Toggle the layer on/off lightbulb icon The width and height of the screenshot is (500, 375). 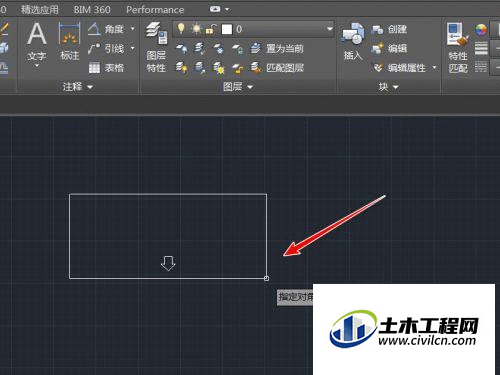point(181,29)
